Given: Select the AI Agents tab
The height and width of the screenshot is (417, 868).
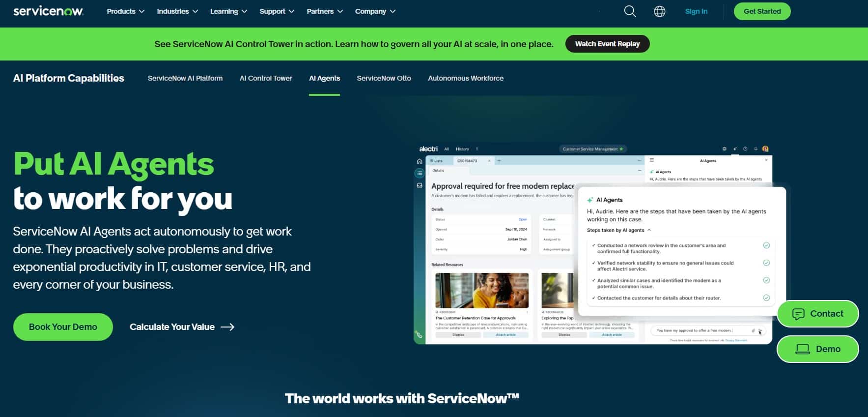Looking at the screenshot, I should (x=324, y=78).
